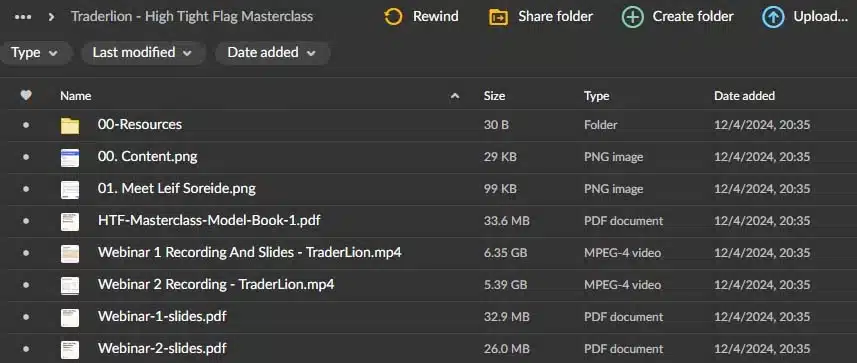This screenshot has width=857, height=363.
Task: Click the 32.9 MB size value
Action: (x=507, y=317)
